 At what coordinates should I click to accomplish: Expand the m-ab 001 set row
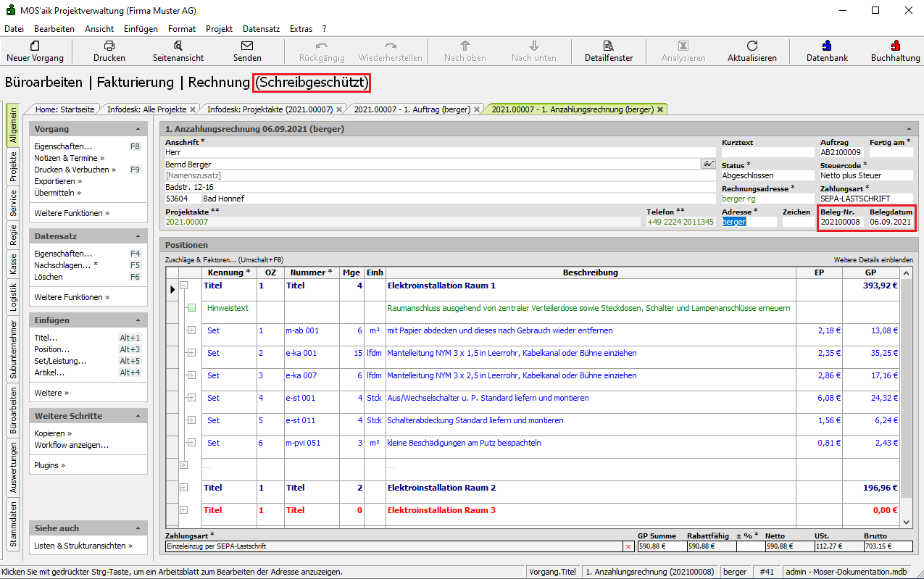tap(191, 330)
